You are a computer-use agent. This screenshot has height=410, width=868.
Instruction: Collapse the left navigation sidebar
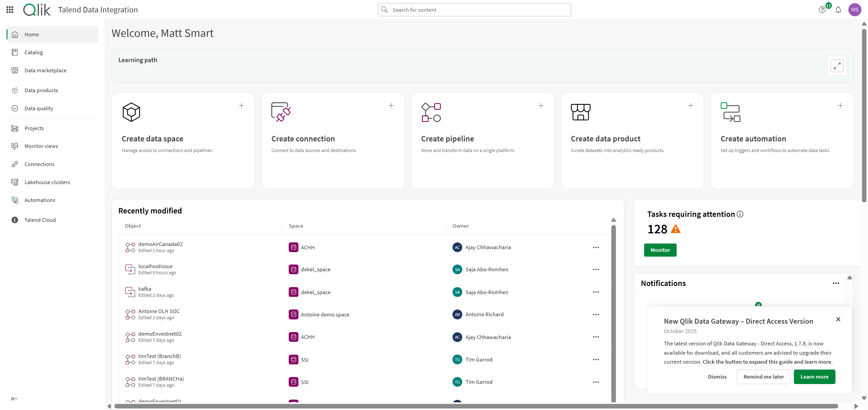14,398
